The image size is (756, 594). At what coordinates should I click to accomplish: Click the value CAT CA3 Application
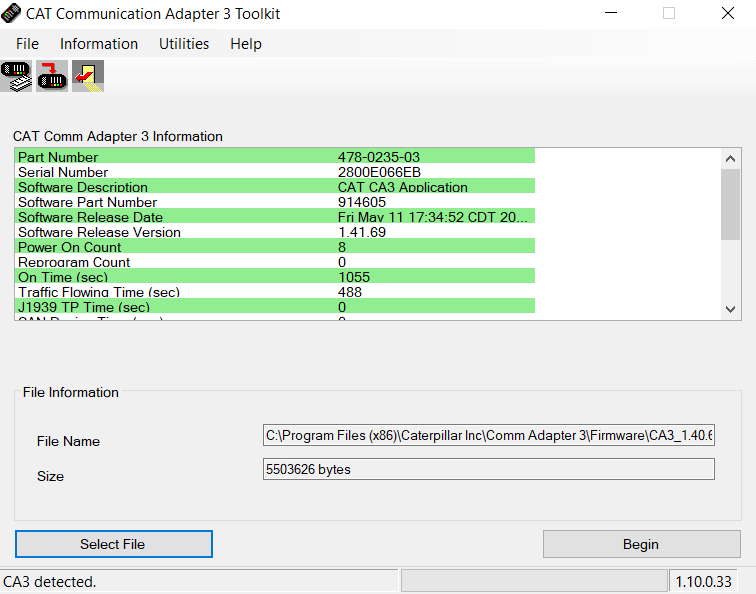pyautogui.click(x=403, y=187)
